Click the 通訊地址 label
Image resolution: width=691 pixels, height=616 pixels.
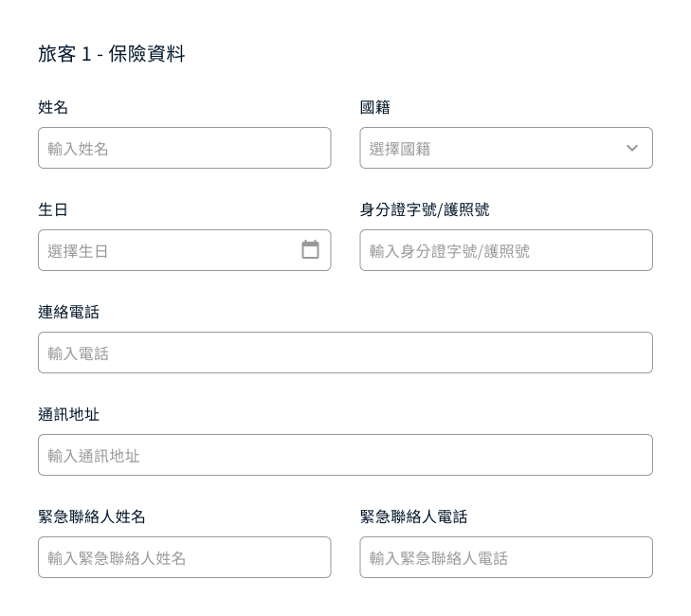click(69, 414)
